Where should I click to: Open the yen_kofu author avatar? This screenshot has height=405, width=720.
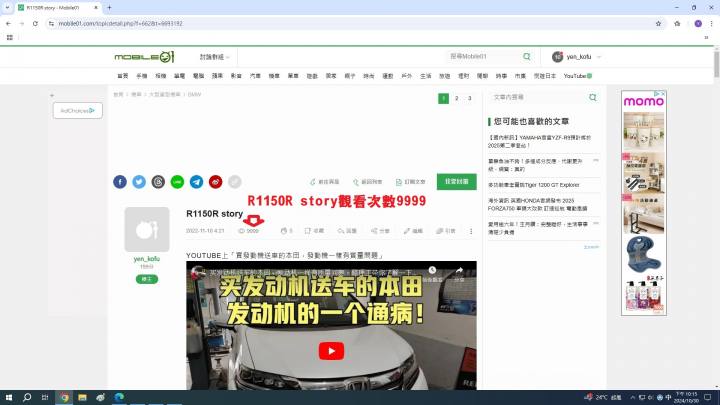[147, 230]
